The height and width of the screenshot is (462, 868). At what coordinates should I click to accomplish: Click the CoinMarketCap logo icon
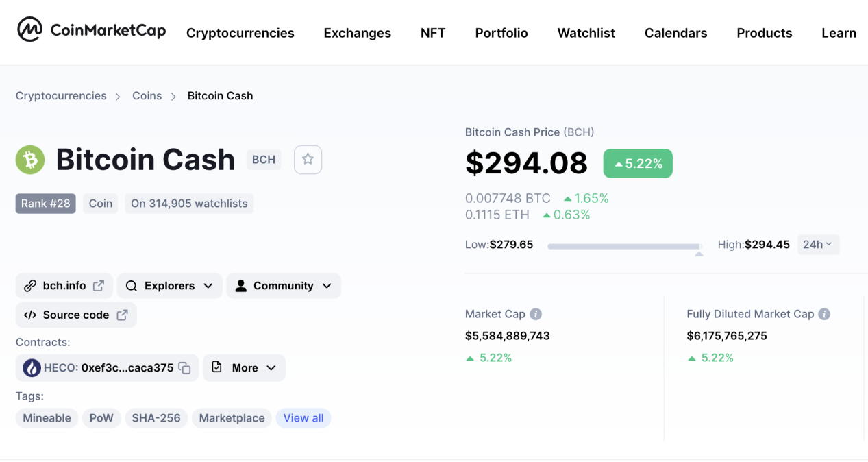pyautogui.click(x=29, y=30)
